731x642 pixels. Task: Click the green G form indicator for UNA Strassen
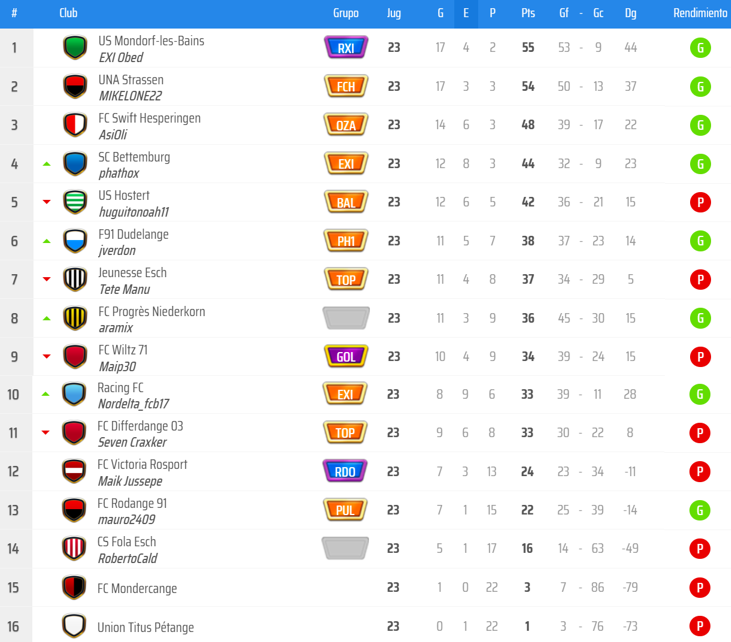click(700, 87)
